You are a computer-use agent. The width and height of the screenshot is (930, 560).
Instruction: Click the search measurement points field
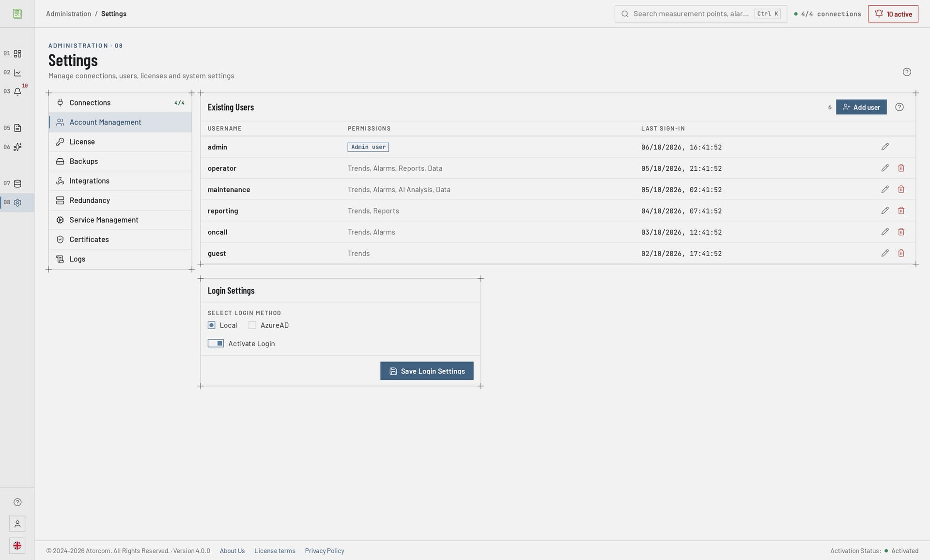point(700,14)
